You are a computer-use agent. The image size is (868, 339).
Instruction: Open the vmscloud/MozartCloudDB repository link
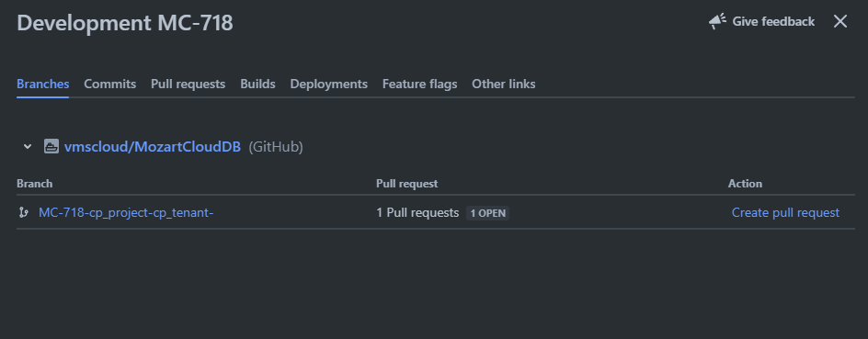153,147
